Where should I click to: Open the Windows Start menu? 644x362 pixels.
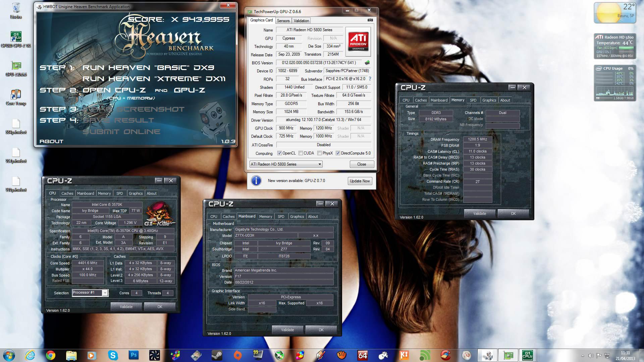[x=9, y=355]
